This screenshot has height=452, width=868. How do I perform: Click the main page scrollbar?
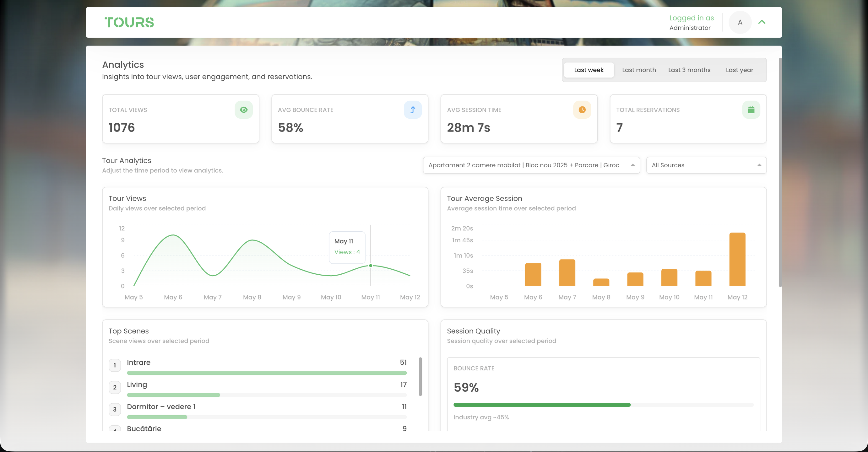point(780,172)
